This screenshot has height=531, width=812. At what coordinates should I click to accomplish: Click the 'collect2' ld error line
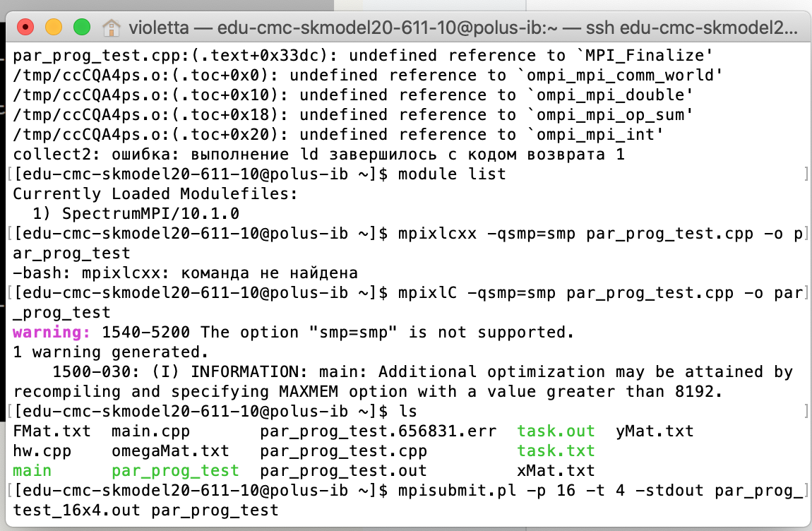318,155
